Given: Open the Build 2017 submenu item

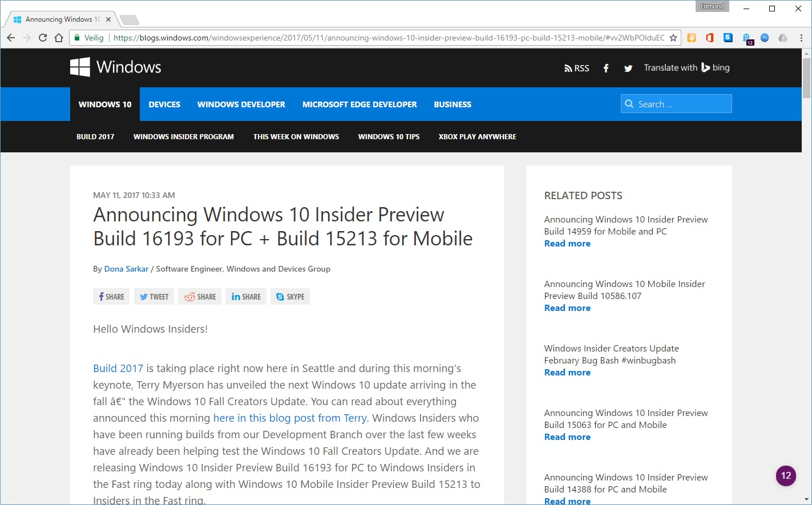Looking at the screenshot, I should 95,137.
